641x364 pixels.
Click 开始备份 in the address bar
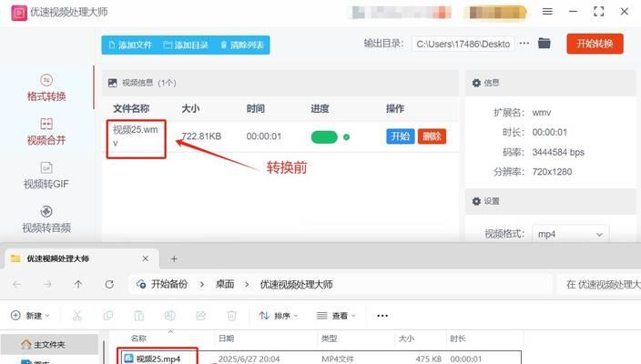click(169, 284)
